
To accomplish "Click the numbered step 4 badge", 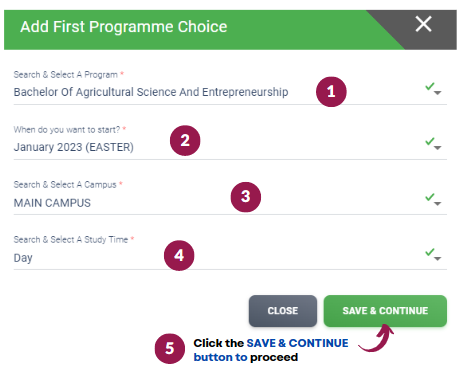I will [179, 256].
